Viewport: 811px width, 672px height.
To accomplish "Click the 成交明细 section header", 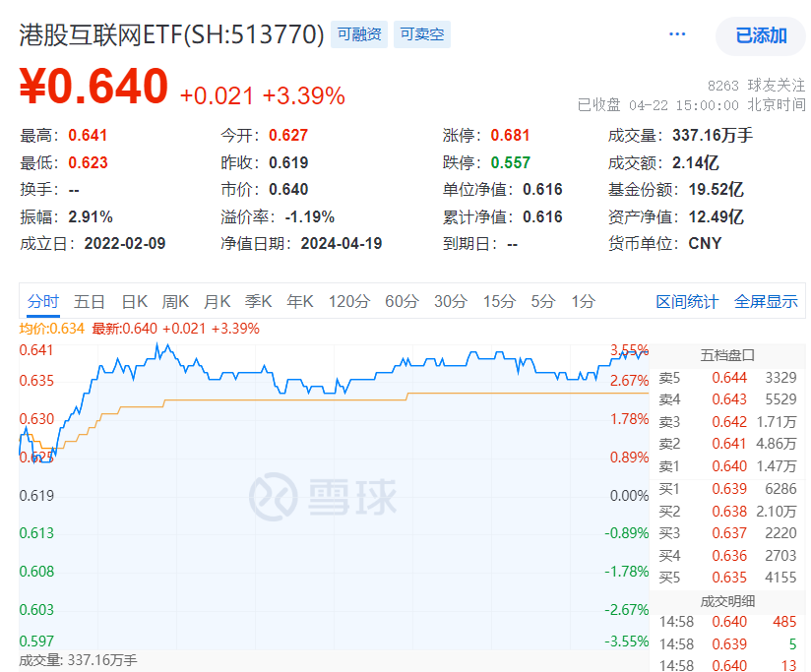I will point(727,601).
